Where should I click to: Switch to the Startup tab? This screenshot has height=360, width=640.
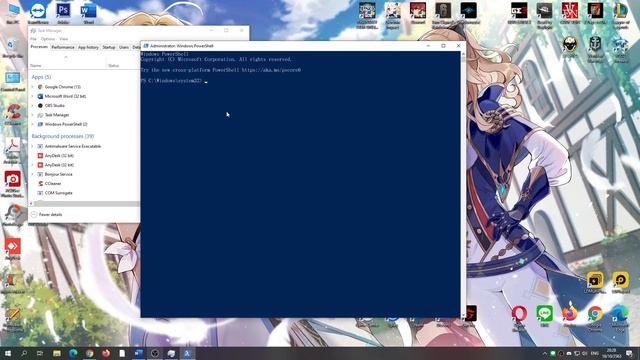pyautogui.click(x=109, y=47)
